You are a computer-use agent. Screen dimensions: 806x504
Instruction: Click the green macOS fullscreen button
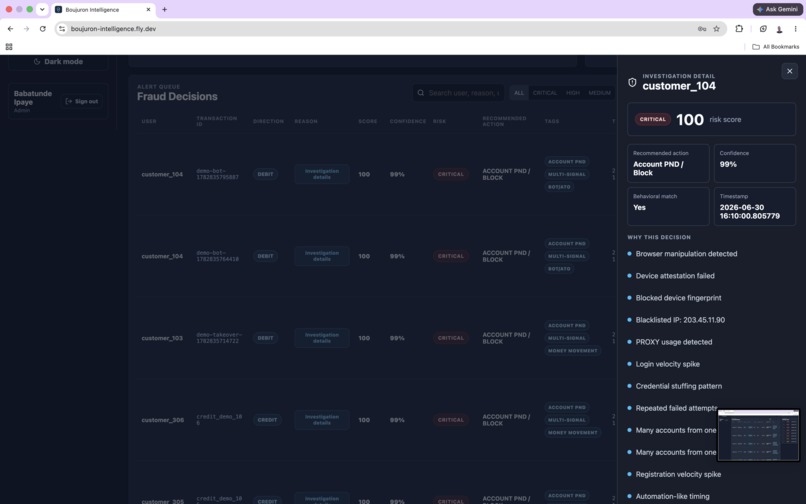tap(29, 9)
